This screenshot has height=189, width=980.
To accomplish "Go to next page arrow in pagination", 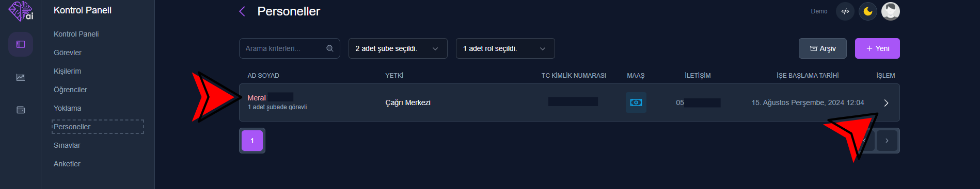I will [x=887, y=141].
